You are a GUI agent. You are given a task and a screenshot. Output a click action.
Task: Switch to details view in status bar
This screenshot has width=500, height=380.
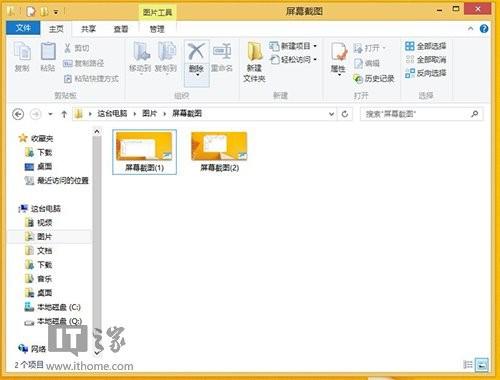tap(468, 365)
